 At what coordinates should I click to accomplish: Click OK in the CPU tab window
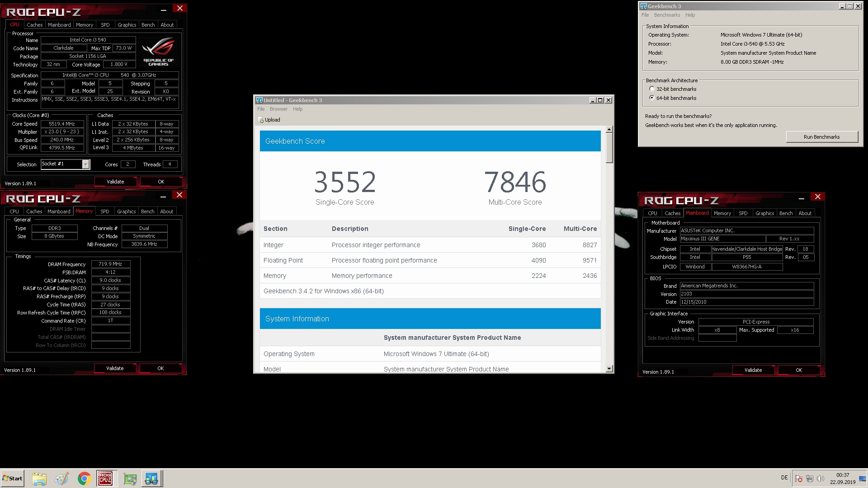161,182
